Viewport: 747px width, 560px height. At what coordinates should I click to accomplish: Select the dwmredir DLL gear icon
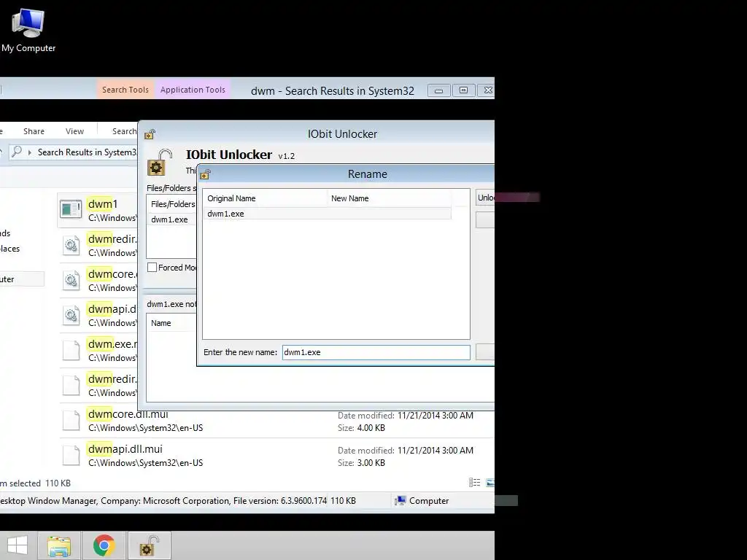71,245
